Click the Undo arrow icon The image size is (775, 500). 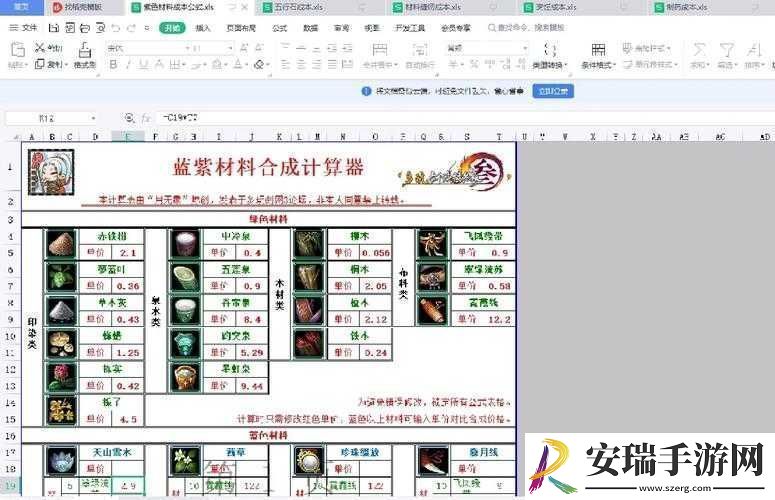click(116, 28)
